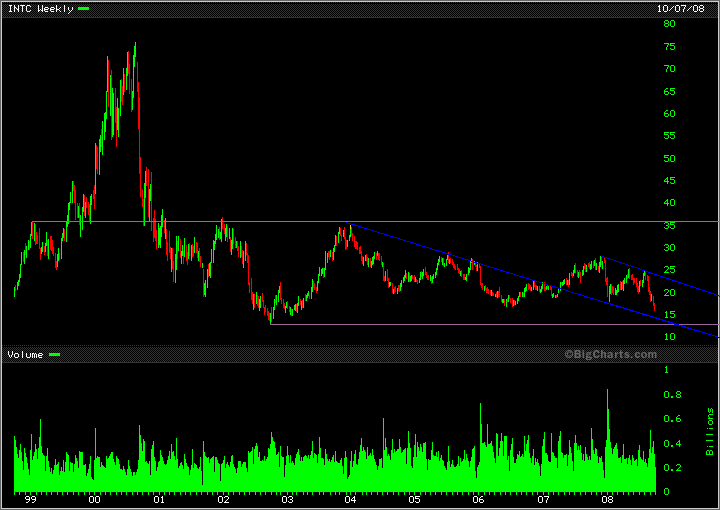Click the tallest volume spike in early 2008
Image resolution: width=720 pixels, height=510 pixels.
(x=608, y=440)
